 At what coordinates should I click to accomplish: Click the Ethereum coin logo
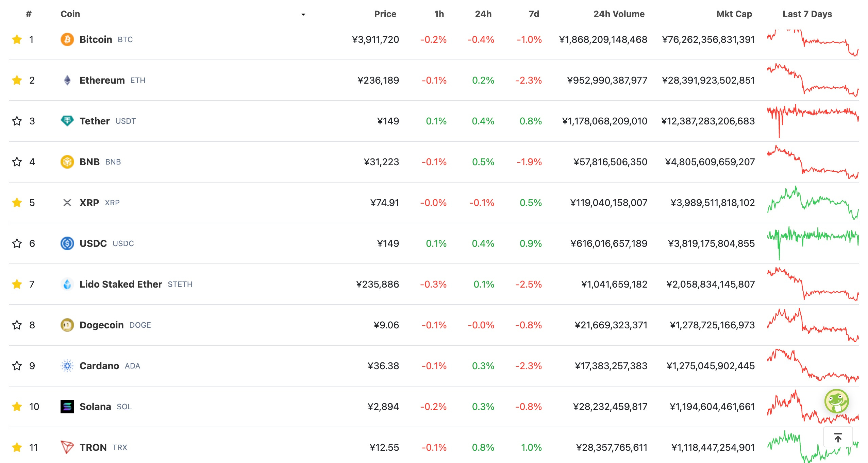(67, 80)
